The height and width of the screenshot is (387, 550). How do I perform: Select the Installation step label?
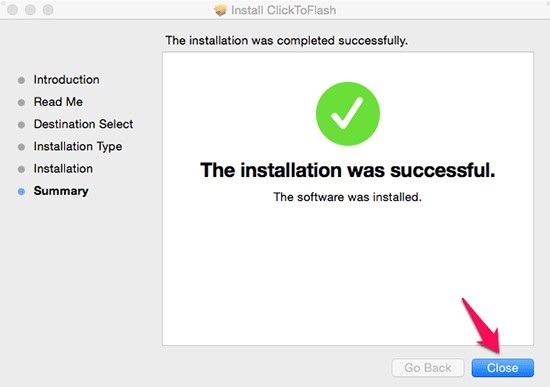63,168
